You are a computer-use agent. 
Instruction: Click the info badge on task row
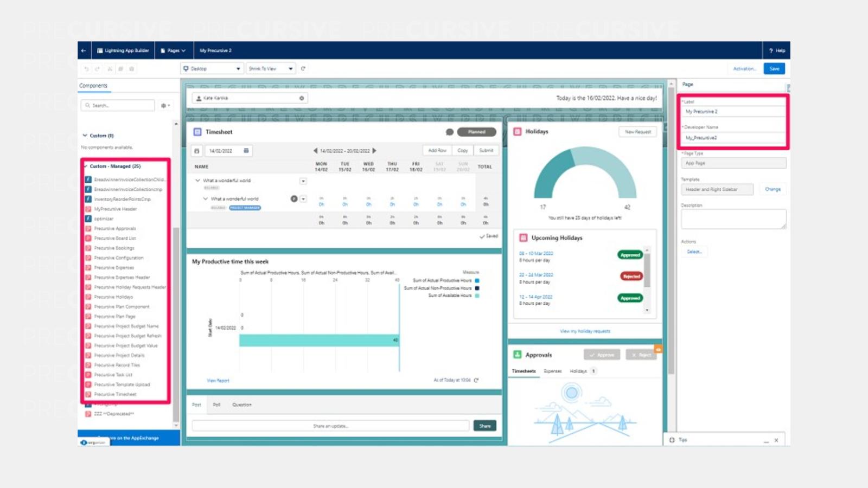[x=294, y=199]
